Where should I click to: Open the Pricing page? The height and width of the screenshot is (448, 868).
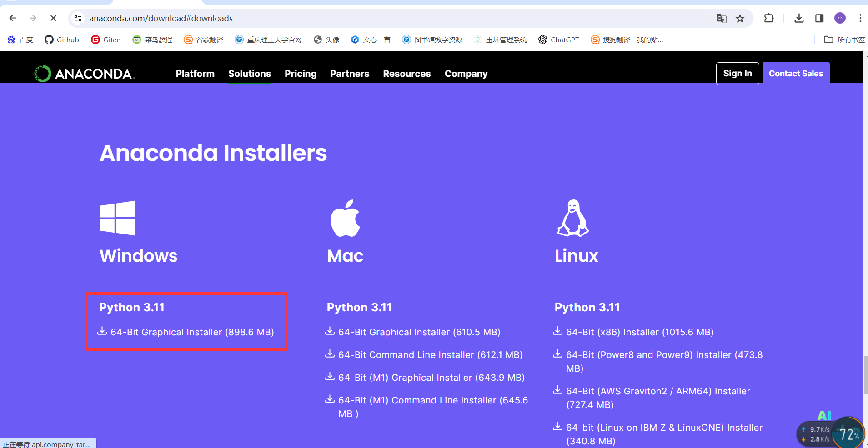click(x=301, y=74)
